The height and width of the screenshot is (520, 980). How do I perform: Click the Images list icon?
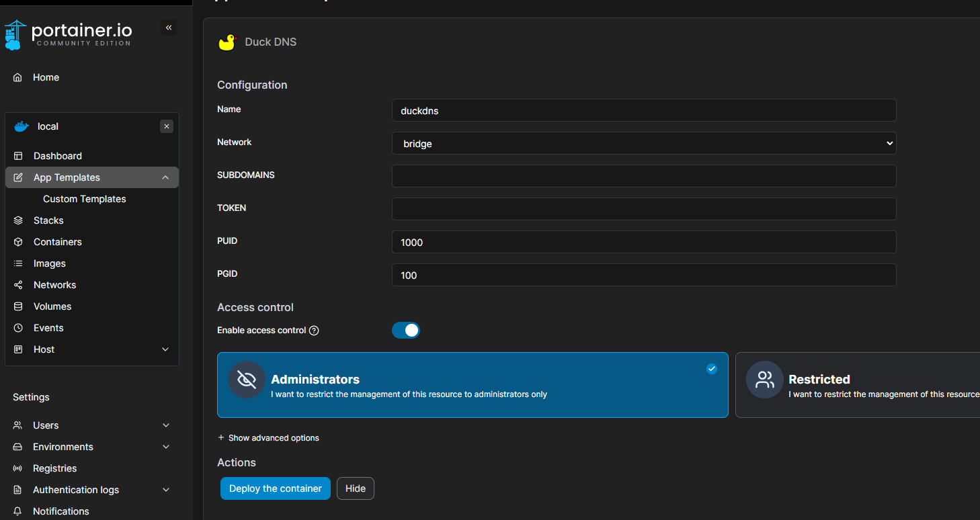18,263
